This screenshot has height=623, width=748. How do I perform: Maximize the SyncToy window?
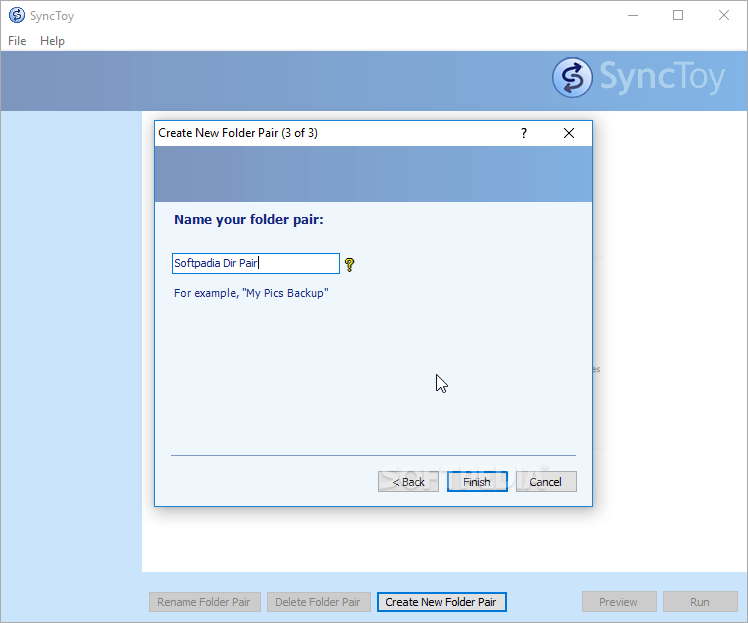pyautogui.click(x=678, y=15)
